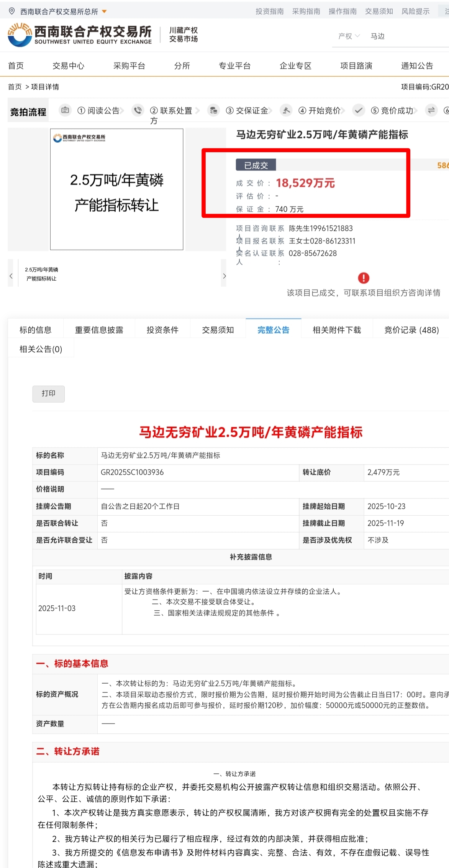Click the 开始竞价 gavel step icon

tap(286, 110)
